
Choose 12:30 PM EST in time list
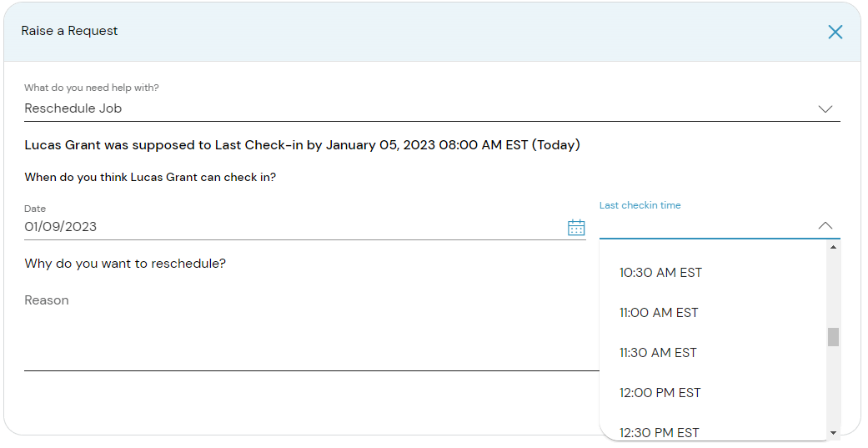659,431
